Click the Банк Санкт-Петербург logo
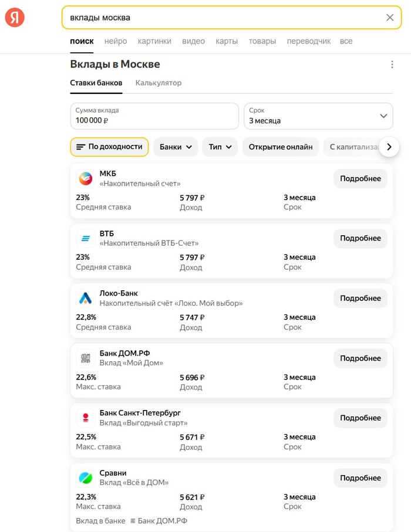The width and height of the screenshot is (411, 532). [85, 418]
